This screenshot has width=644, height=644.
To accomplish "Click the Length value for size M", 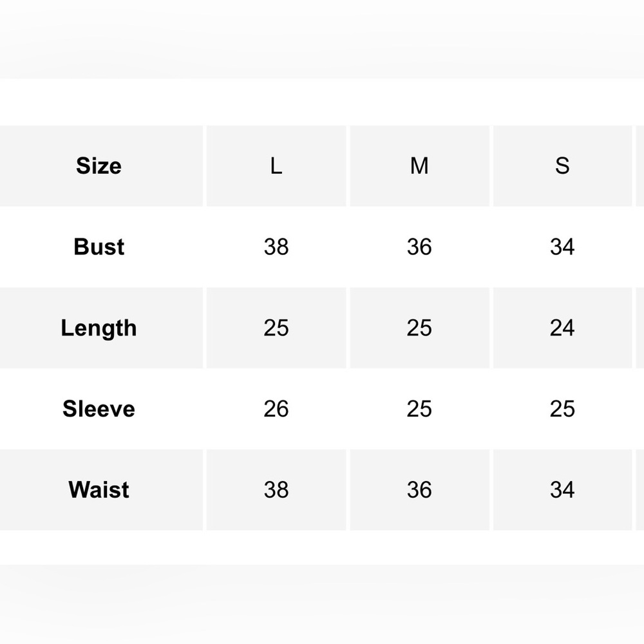I will tap(419, 328).
